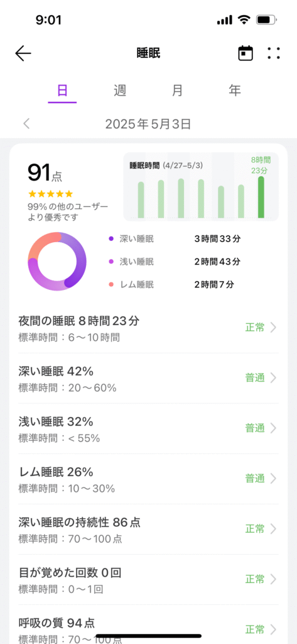The width and height of the screenshot is (297, 644).
Task: Tap the battery status icon
Action: [266, 19]
